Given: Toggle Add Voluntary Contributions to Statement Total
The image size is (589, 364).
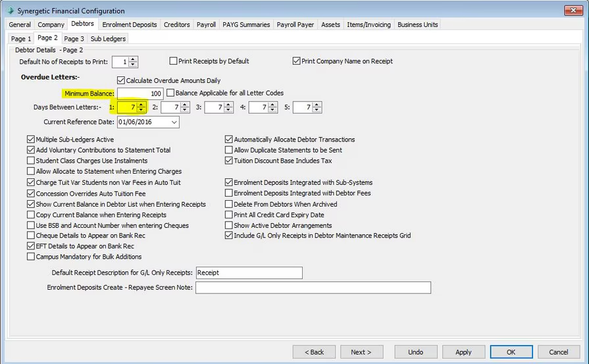Looking at the screenshot, I should click(31, 150).
